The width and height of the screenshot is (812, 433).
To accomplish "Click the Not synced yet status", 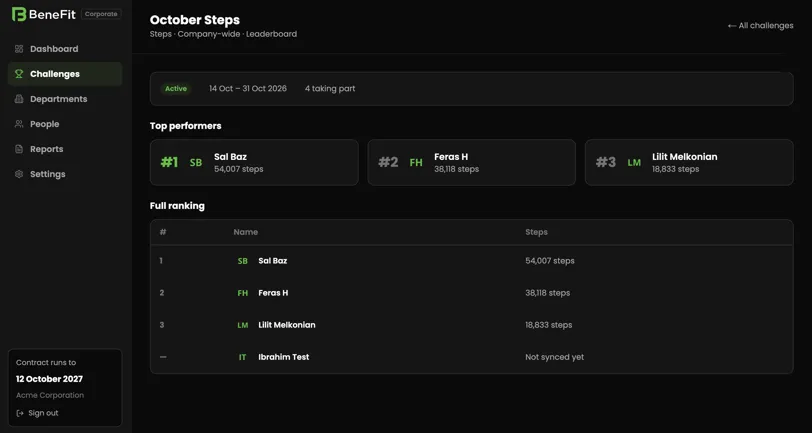I will click(555, 357).
